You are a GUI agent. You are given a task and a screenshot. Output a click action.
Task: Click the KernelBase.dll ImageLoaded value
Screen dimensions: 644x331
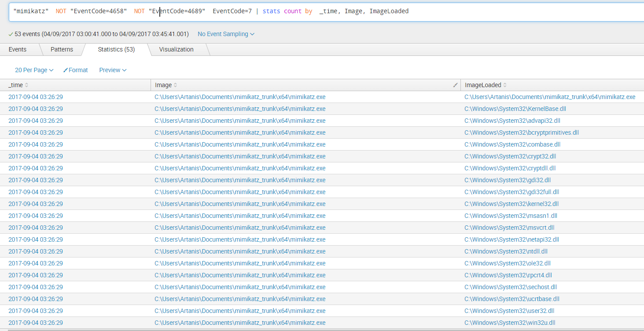coord(515,109)
